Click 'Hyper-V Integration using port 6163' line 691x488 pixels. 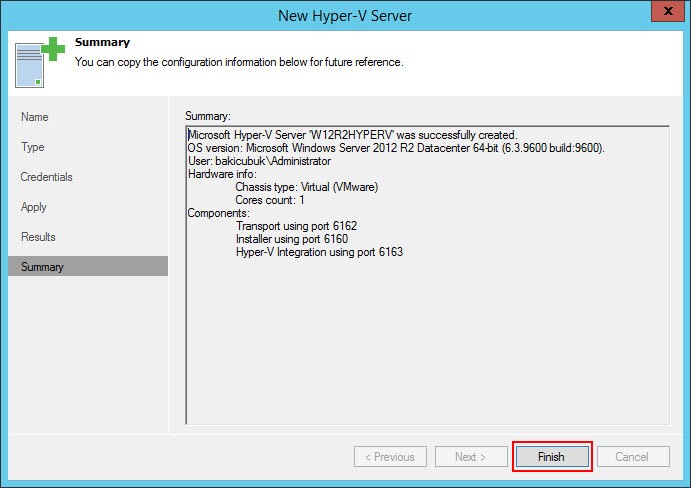[x=319, y=252]
